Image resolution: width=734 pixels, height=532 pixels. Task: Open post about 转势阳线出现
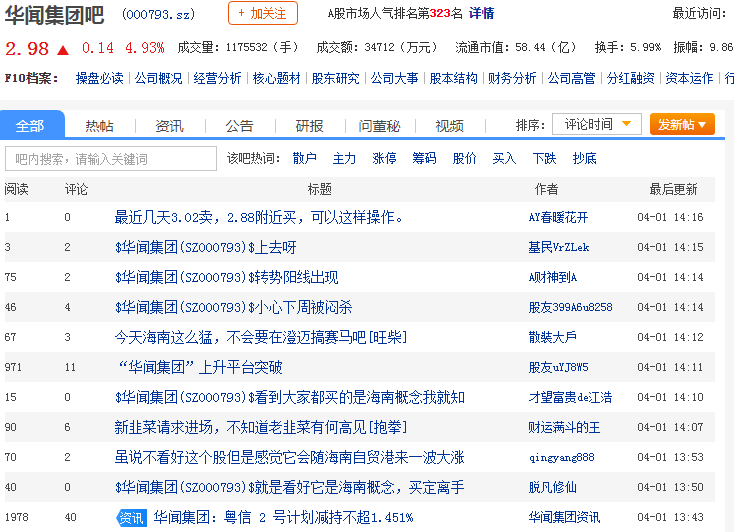227,277
